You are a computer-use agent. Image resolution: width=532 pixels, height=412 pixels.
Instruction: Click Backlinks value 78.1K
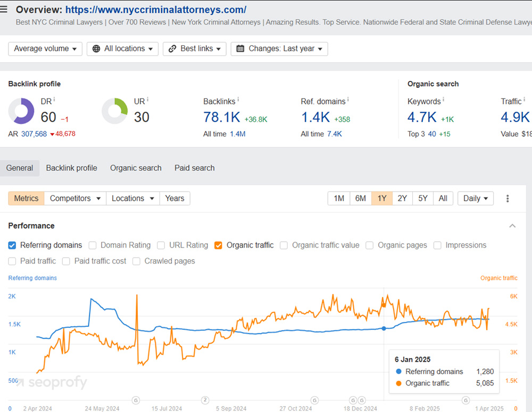coord(221,118)
